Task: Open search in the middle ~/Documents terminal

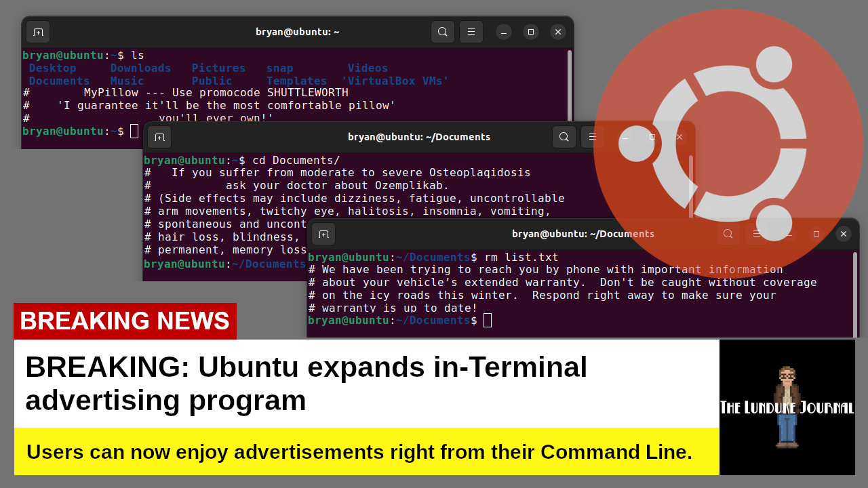Action: (564, 137)
